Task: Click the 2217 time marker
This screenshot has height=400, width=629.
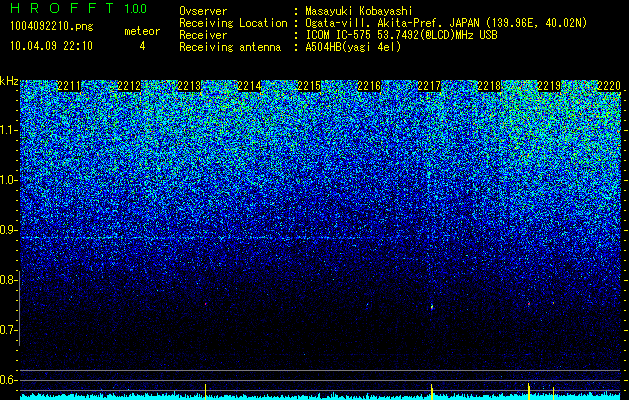Action: [429, 86]
